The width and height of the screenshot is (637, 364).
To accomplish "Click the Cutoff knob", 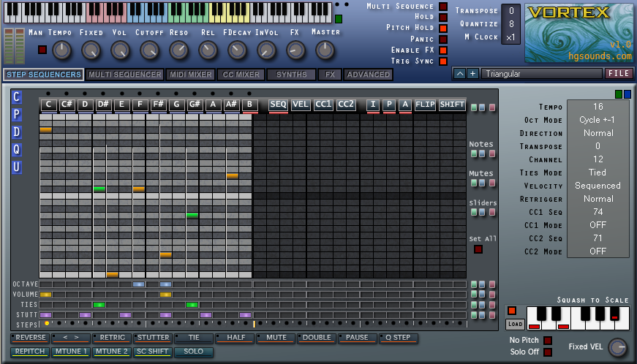I will (x=149, y=50).
